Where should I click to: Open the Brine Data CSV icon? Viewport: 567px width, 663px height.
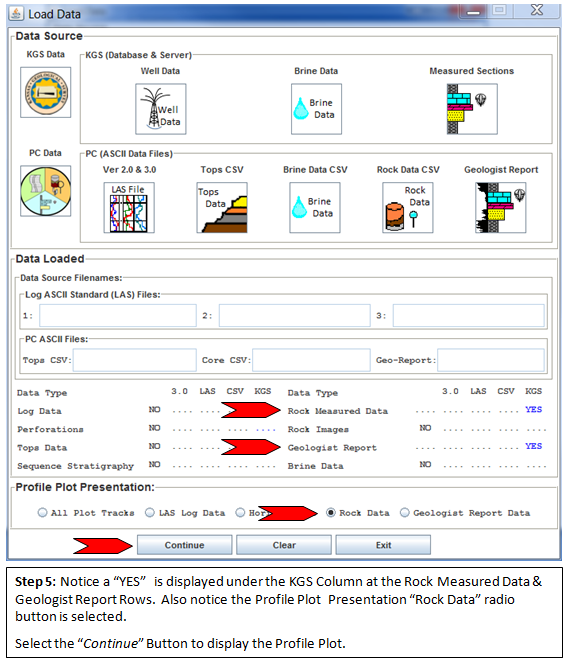(315, 208)
